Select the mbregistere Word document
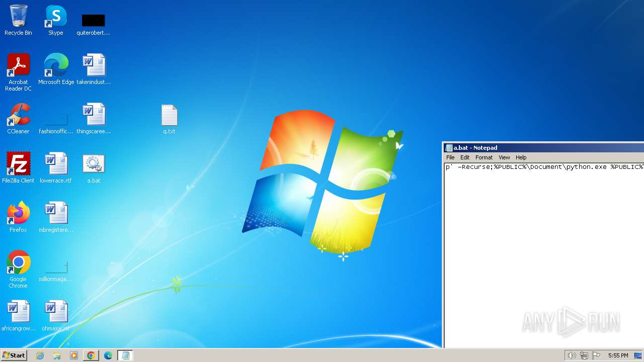 56,217
